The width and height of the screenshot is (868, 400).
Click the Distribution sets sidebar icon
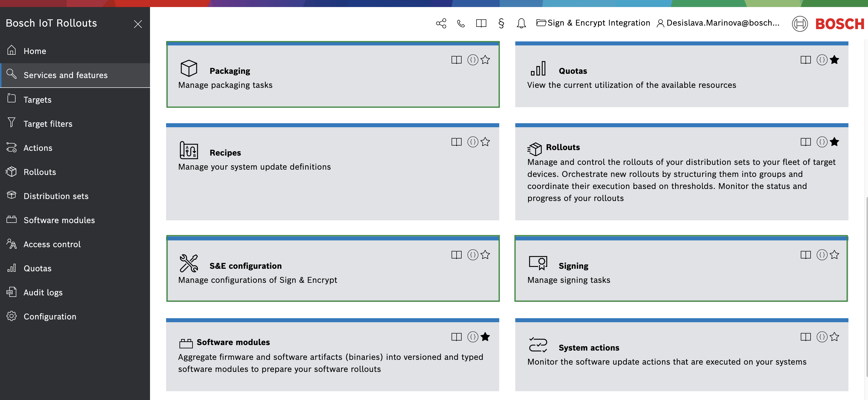12,195
